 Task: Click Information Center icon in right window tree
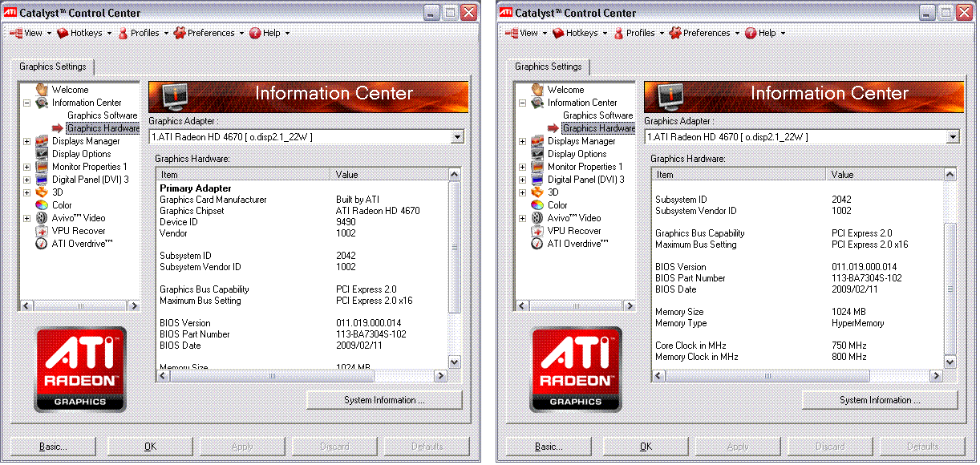537,103
